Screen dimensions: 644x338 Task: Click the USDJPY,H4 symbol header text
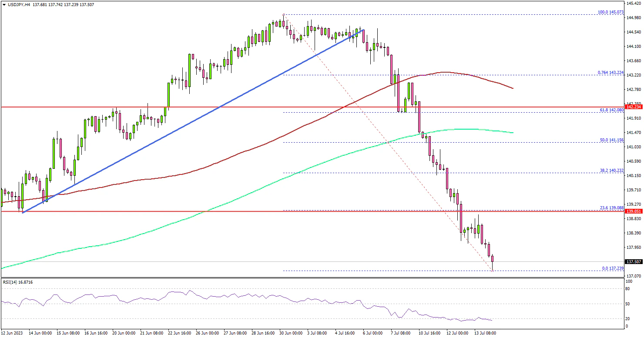17,3
